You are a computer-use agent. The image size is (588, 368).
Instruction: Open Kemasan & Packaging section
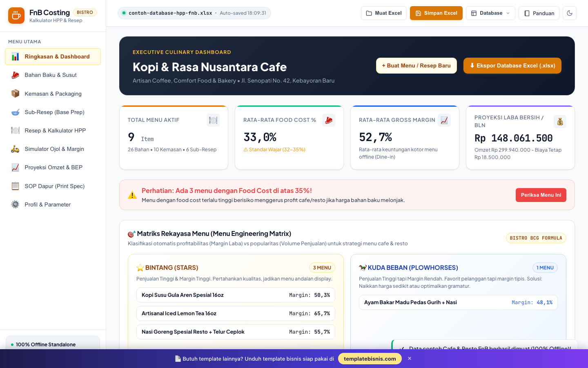coord(53,94)
